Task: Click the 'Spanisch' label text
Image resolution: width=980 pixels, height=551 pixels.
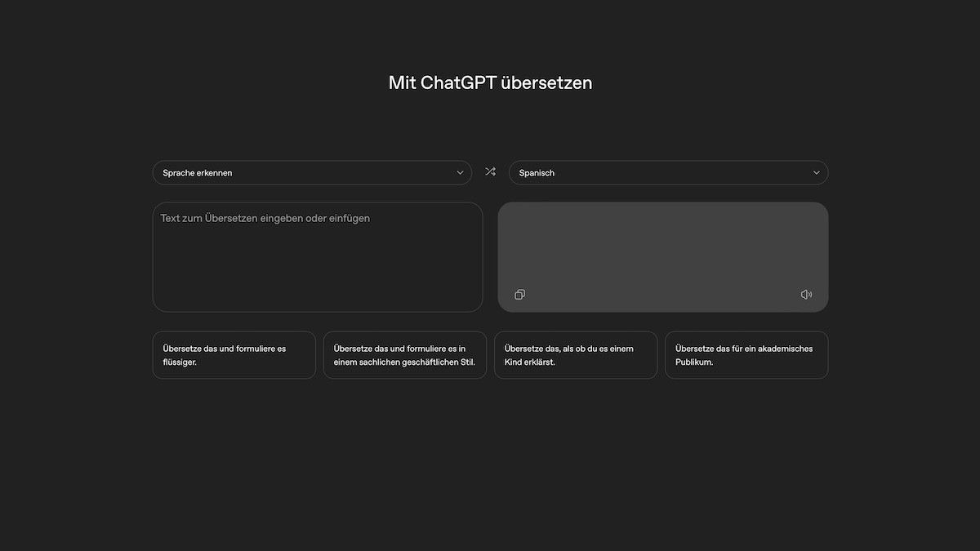Action: (x=537, y=173)
